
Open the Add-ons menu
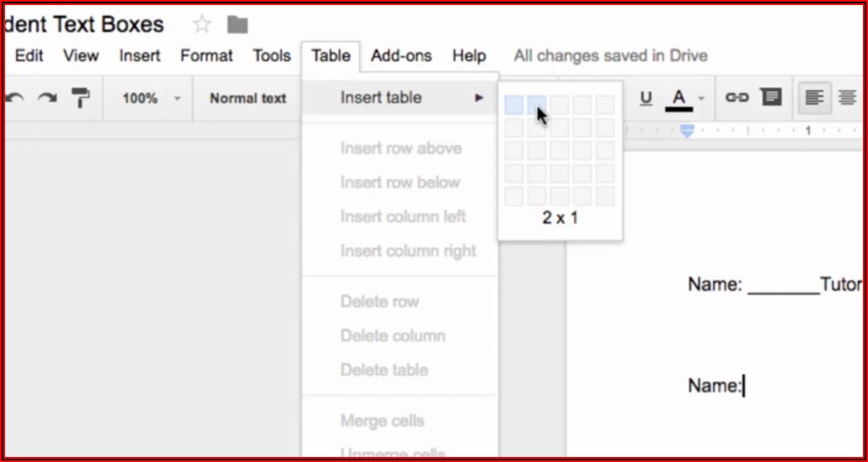point(401,56)
